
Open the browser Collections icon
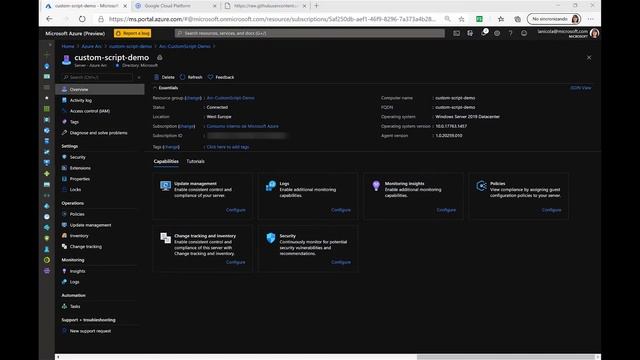[x=517, y=19]
